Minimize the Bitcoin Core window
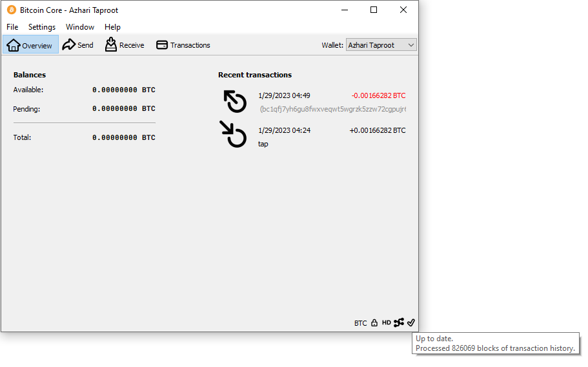This screenshot has width=588, height=367. click(345, 10)
